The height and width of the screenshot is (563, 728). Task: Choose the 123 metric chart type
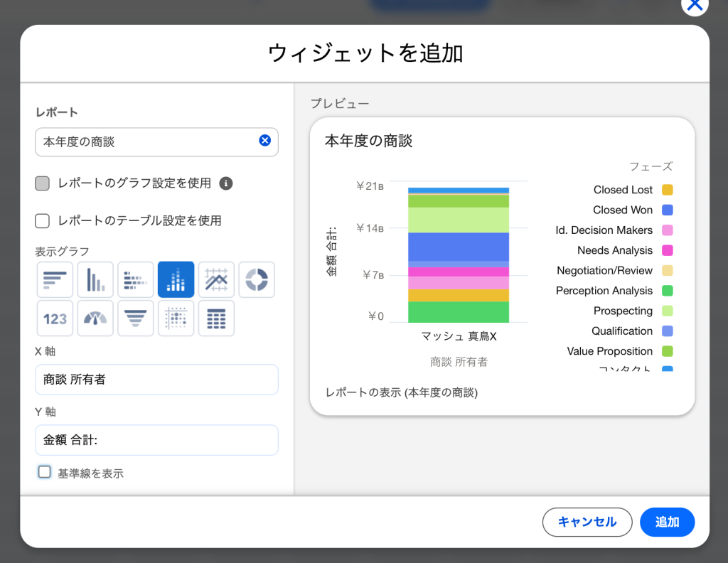tap(55, 318)
